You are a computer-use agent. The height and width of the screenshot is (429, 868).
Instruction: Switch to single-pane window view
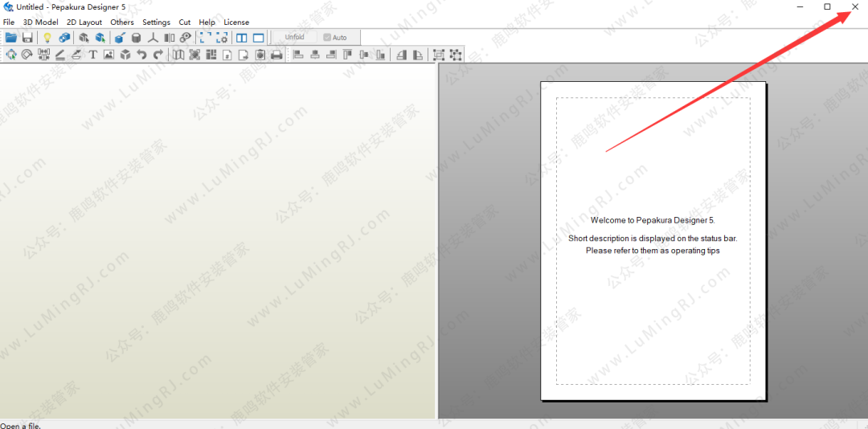click(259, 38)
